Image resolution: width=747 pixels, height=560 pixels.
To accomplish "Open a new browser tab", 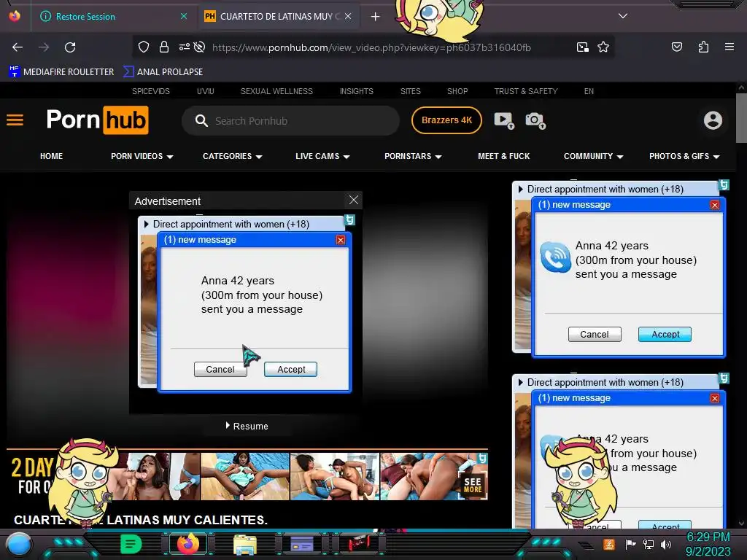I will pos(376,17).
